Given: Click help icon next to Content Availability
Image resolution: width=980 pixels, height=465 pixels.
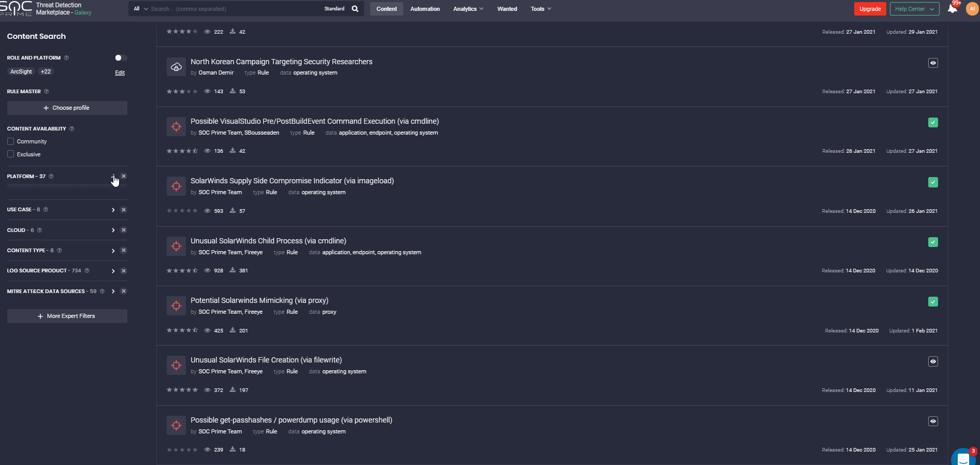Looking at the screenshot, I should point(72,128).
